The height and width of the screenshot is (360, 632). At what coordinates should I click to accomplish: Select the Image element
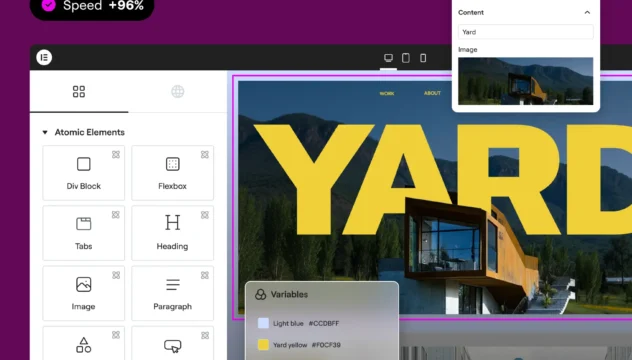tap(83, 293)
